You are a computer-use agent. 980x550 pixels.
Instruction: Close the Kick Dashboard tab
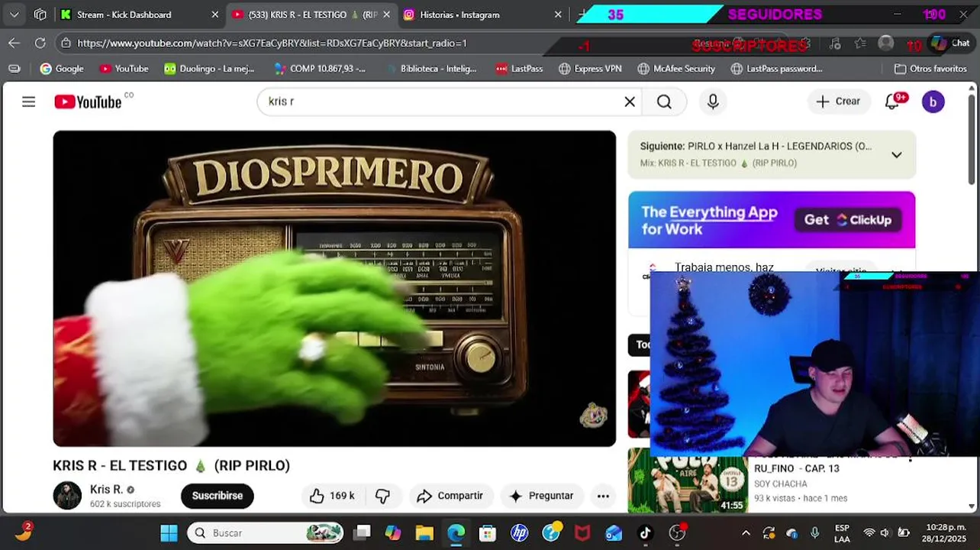[x=215, y=15]
